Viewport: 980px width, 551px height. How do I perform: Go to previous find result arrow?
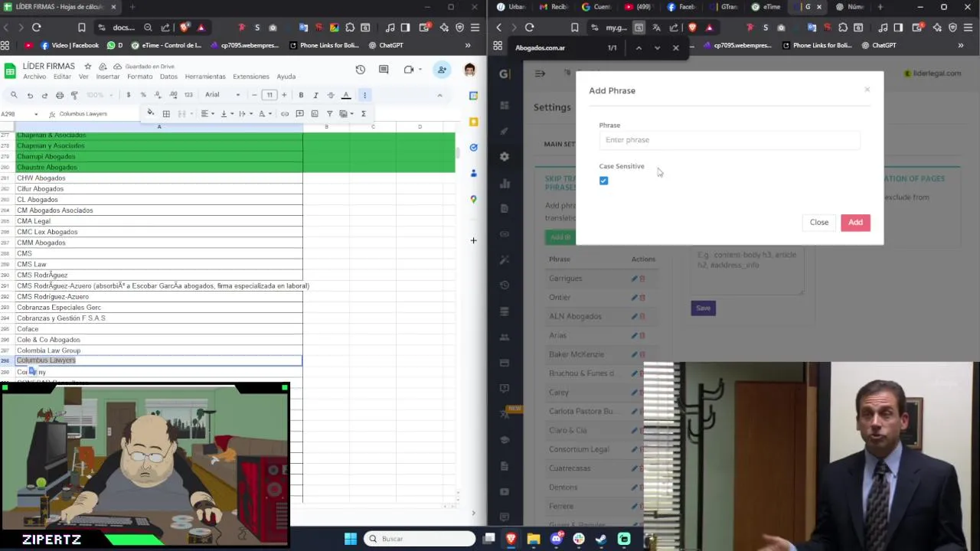pyautogui.click(x=639, y=47)
